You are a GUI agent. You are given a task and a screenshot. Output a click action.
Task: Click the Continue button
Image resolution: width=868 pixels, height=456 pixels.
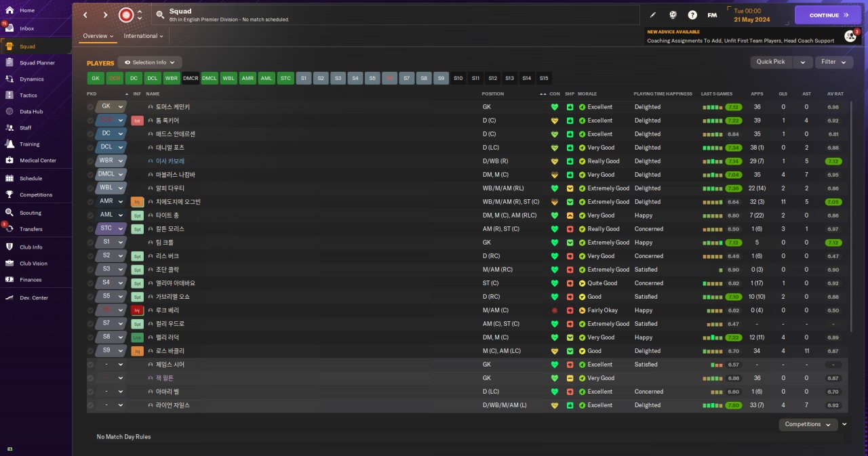pyautogui.click(x=828, y=15)
